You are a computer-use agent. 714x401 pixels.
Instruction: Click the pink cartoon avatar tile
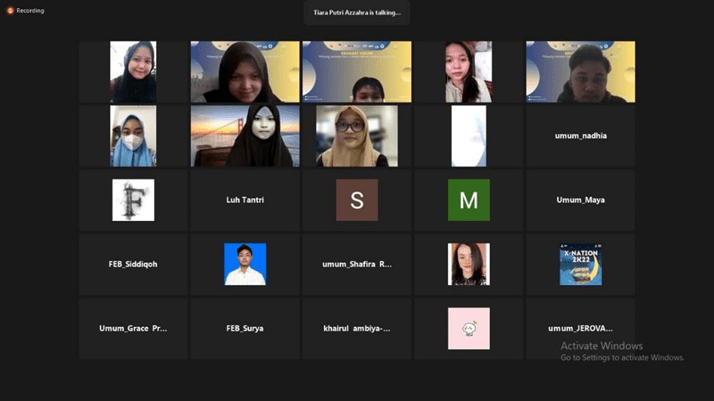click(x=468, y=328)
